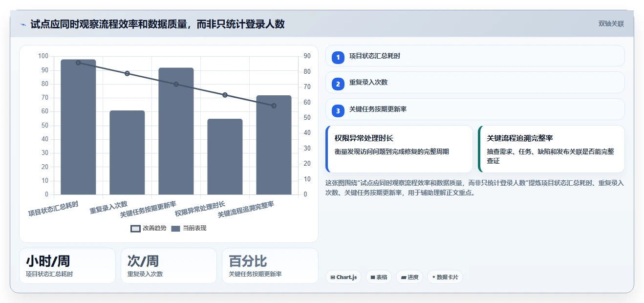The height and width of the screenshot is (303, 644).
Task: Select the 项目状态汇总耗时 list item
Action: pyautogui.click(x=475, y=56)
